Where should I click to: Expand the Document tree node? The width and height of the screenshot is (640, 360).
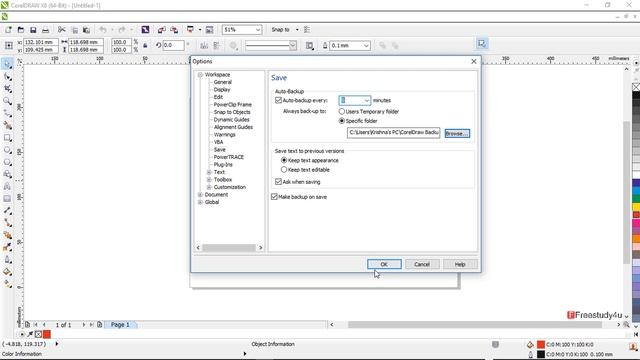200,195
